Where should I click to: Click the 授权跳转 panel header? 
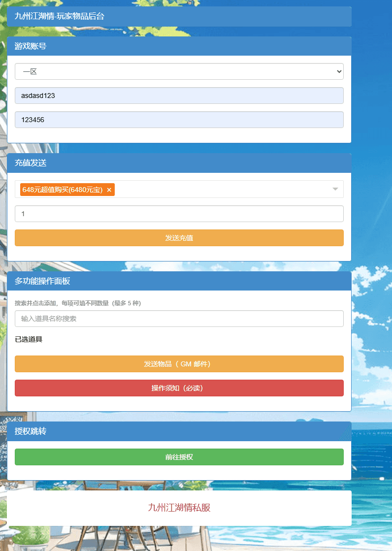coord(179,431)
